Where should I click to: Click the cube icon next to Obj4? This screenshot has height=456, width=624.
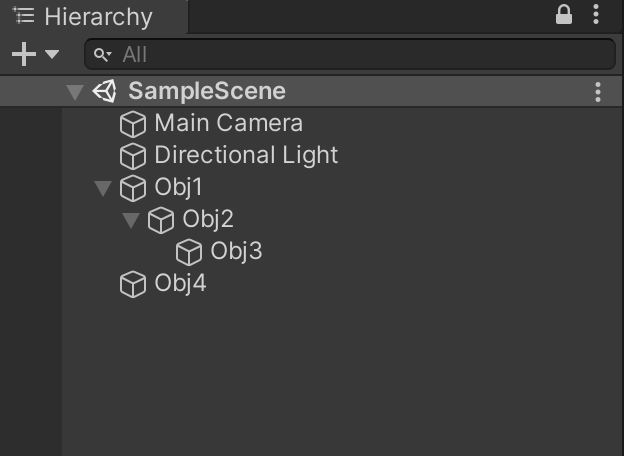[133, 284]
